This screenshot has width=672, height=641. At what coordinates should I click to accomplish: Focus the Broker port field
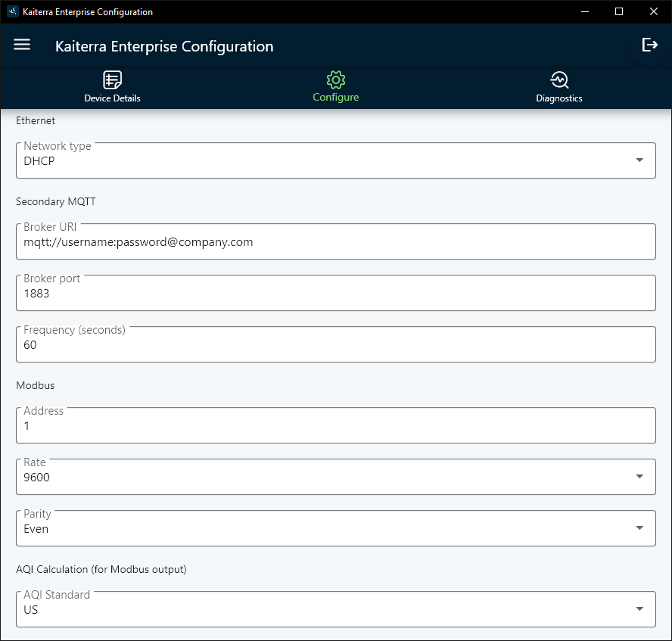point(336,293)
